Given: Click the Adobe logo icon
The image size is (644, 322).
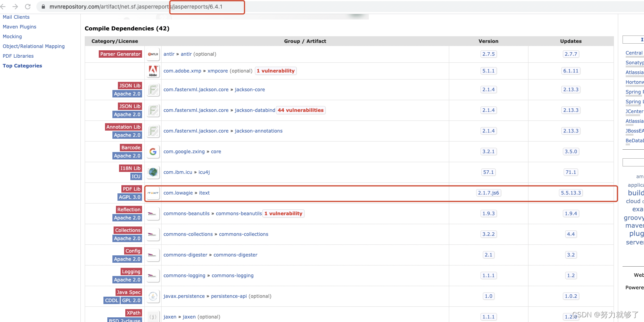Looking at the screenshot, I should pos(153,71).
